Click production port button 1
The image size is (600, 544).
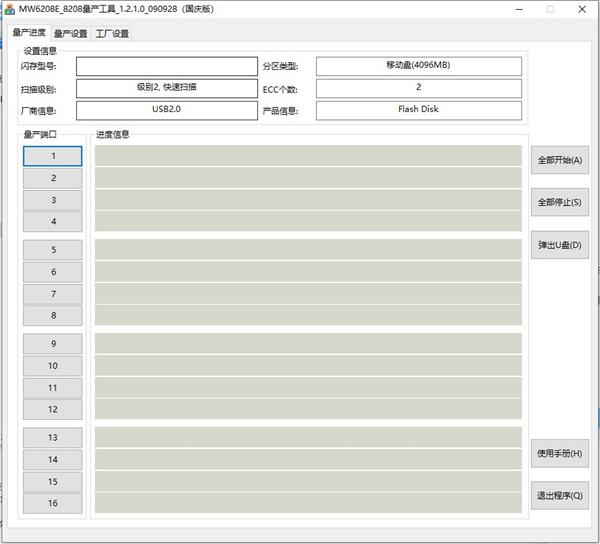pyautogui.click(x=53, y=156)
